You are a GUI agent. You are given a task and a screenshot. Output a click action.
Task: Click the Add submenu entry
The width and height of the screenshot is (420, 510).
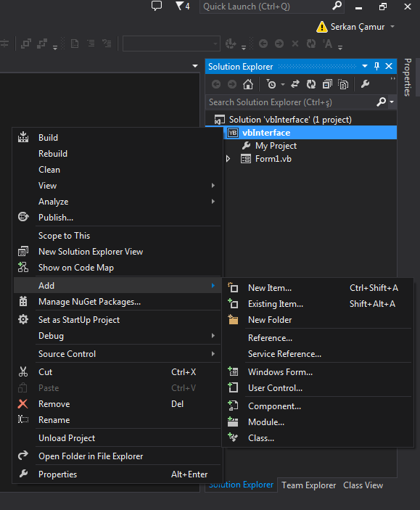pos(118,286)
